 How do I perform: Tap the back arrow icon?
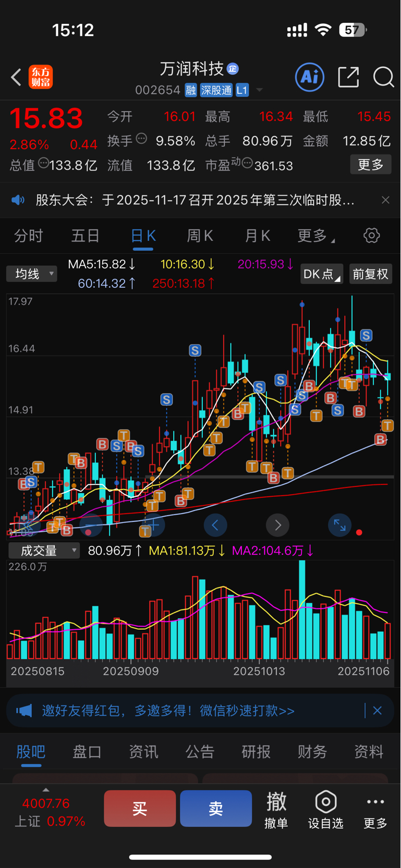point(16,78)
